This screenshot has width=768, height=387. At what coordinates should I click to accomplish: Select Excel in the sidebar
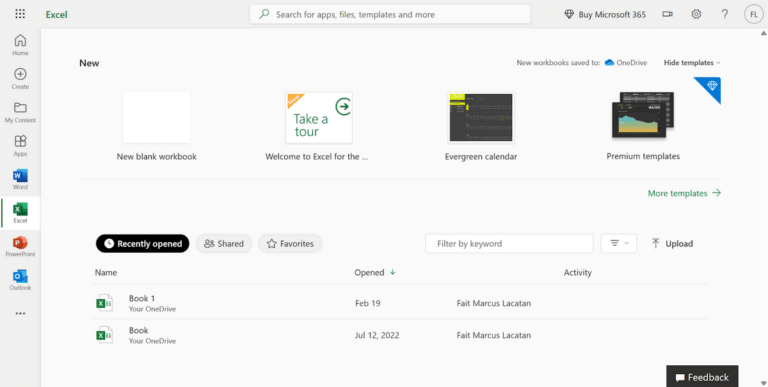(20, 213)
